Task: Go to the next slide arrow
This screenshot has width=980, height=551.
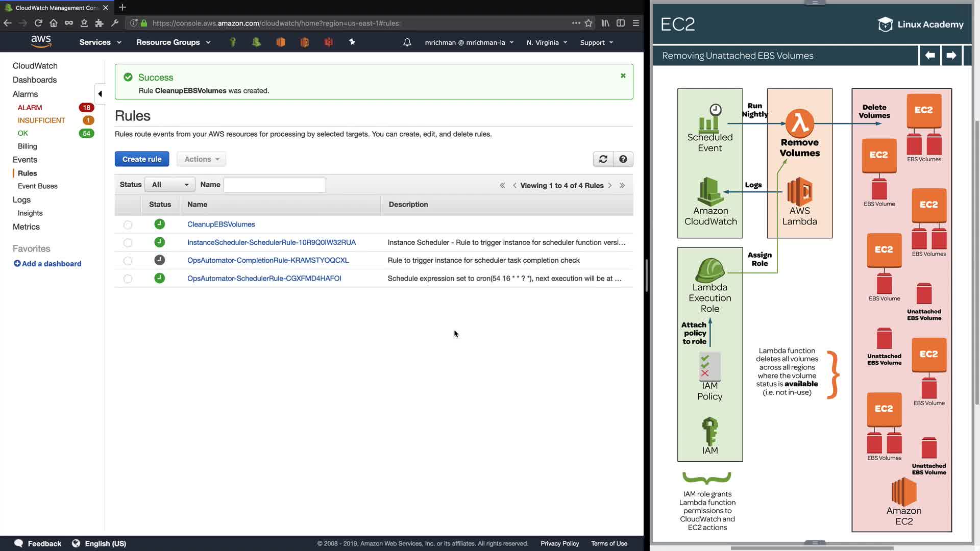Action: point(950,55)
